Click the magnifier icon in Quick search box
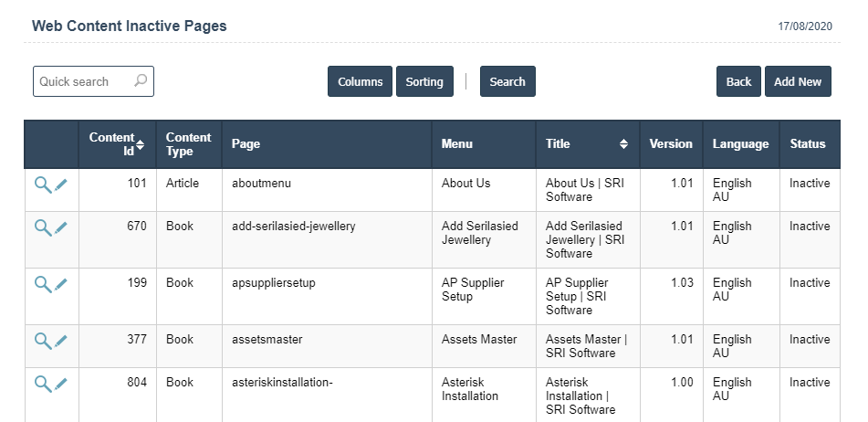Image resolution: width=868 pixels, height=422 pixels. point(141,81)
